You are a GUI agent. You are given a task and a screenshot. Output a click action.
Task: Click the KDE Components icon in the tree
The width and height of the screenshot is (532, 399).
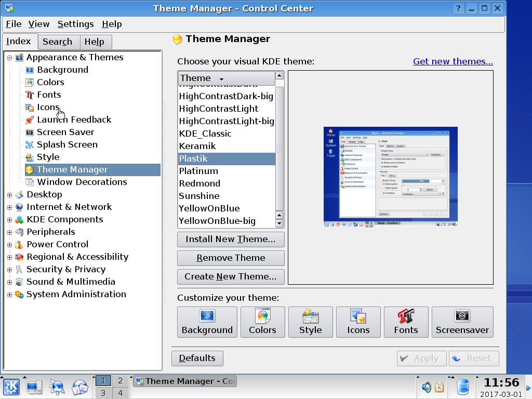coord(19,220)
